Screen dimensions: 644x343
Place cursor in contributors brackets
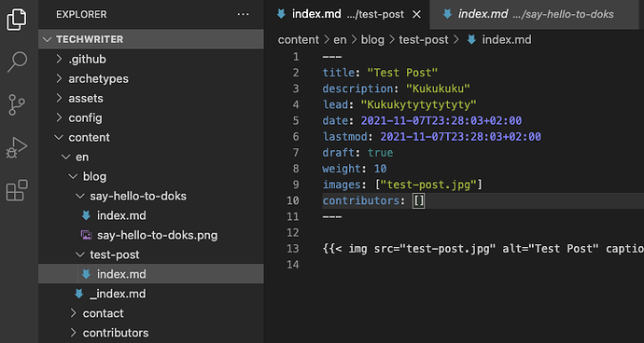[x=419, y=200]
